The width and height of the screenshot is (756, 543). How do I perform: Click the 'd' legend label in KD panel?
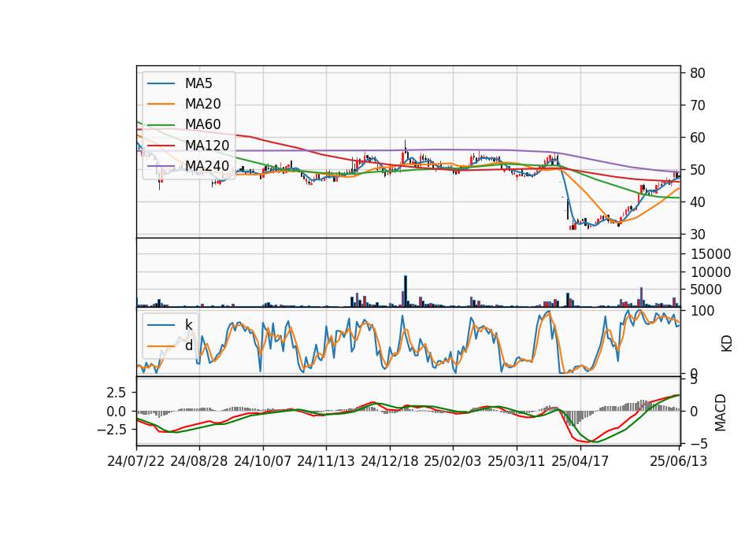click(x=188, y=345)
